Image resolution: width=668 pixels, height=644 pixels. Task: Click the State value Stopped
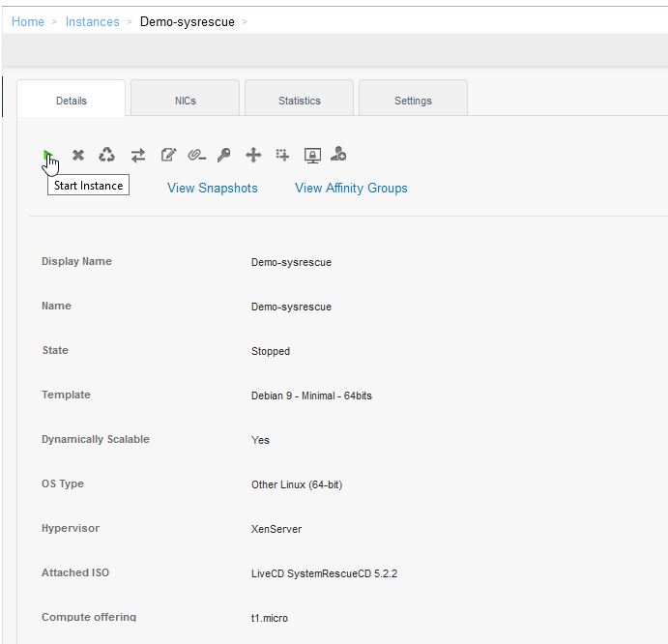tap(271, 352)
